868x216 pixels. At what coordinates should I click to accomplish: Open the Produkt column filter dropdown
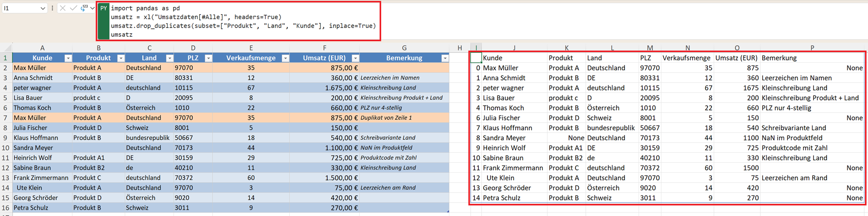(121, 58)
